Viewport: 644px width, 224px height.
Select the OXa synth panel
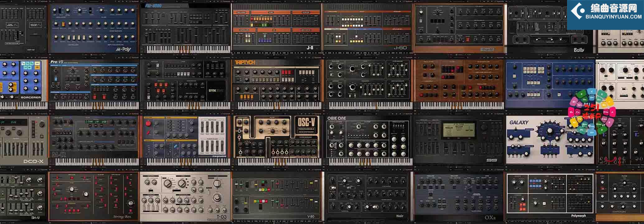coord(459,197)
